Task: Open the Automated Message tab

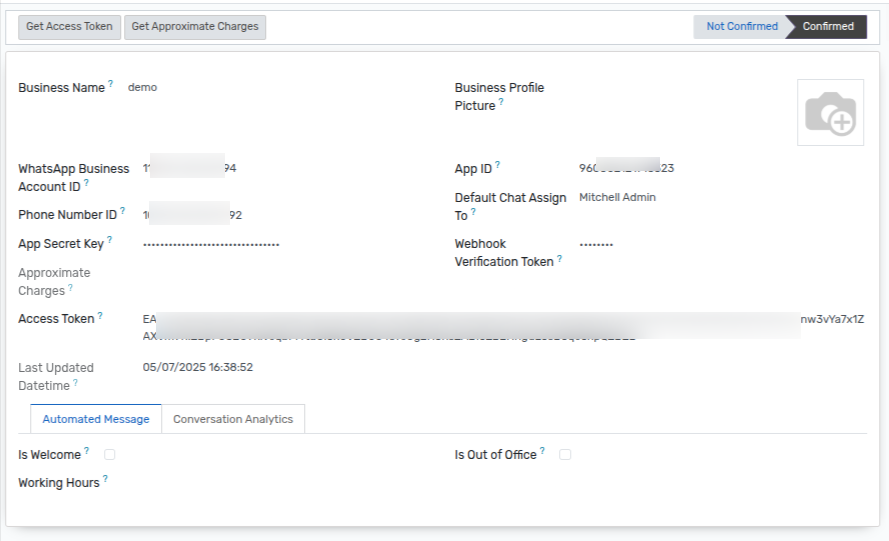Action: [96, 419]
